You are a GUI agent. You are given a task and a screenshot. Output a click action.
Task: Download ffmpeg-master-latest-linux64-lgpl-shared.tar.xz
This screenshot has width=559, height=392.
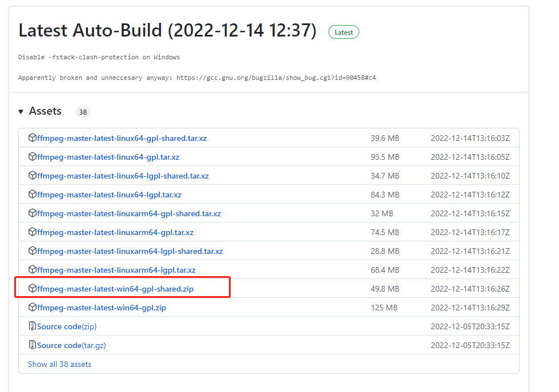123,176
